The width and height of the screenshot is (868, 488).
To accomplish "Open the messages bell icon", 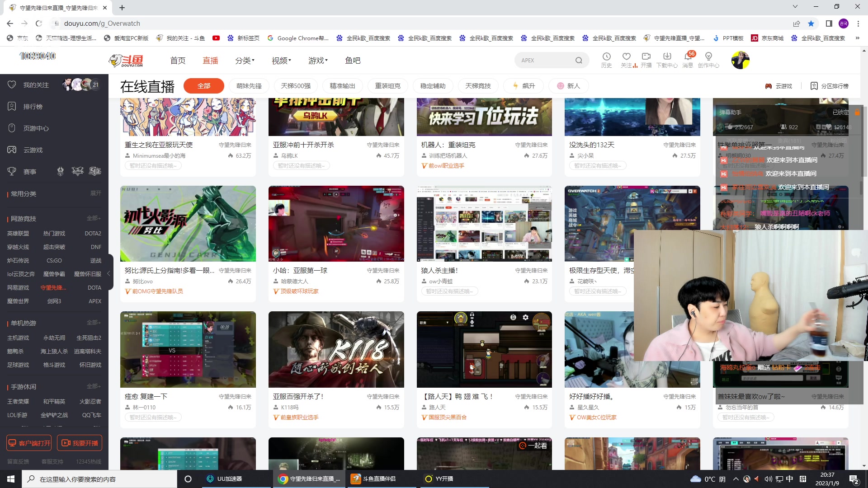I will pos(688,56).
